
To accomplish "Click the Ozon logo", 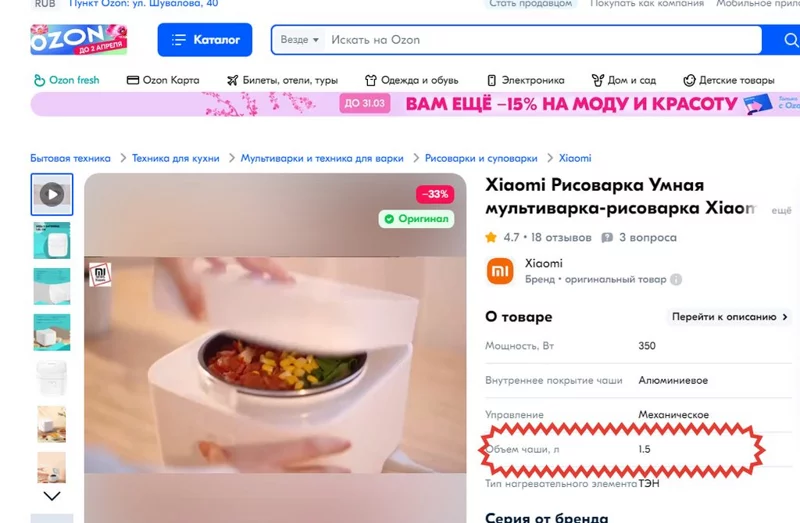I will click(x=79, y=39).
